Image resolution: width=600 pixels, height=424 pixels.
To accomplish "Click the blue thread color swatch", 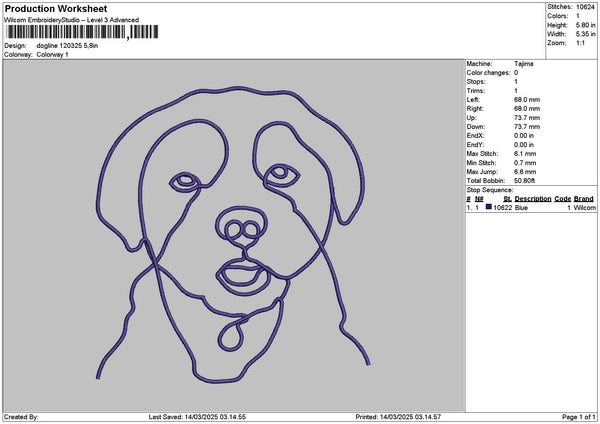I will [488, 207].
